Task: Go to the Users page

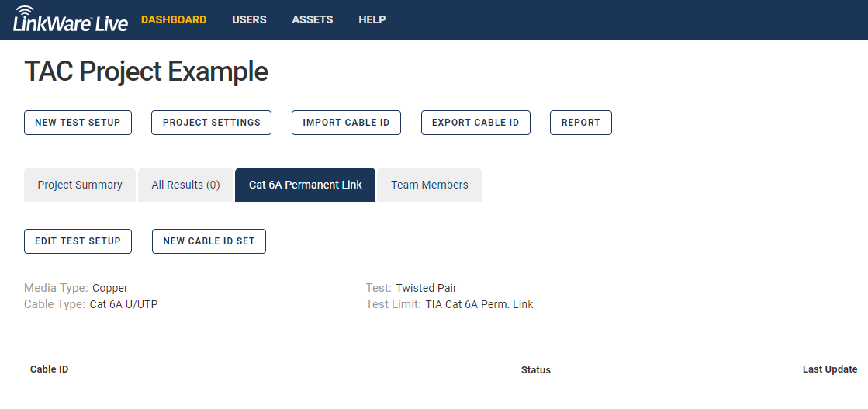Action: pos(249,19)
